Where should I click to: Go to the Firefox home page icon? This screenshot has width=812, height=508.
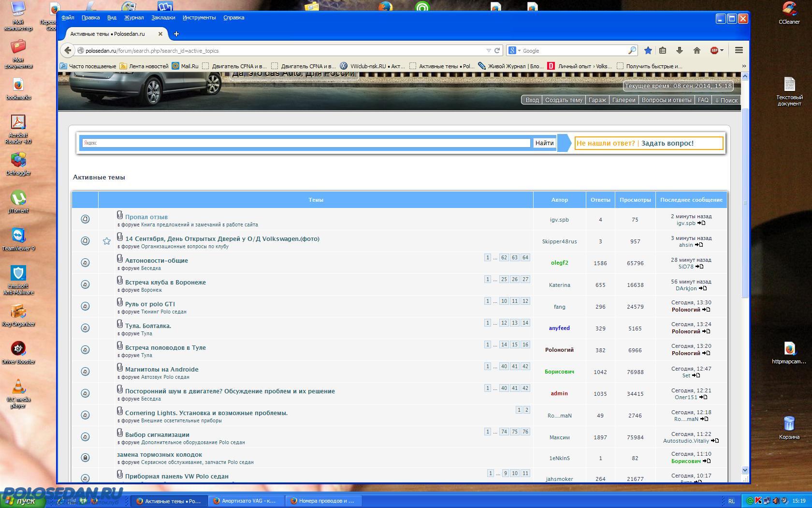[x=696, y=50]
